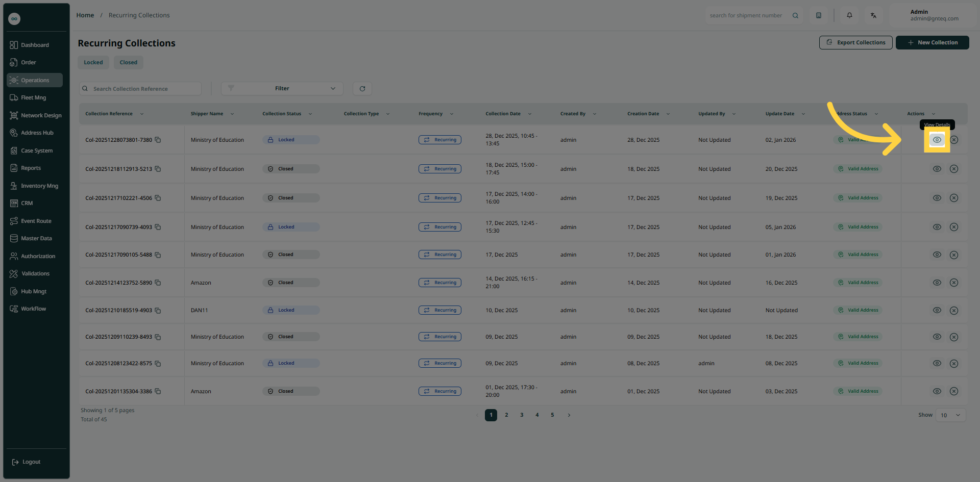Open Address Hub in the sidebar
Image resolution: width=980 pixels, height=482 pixels.
pos(35,133)
